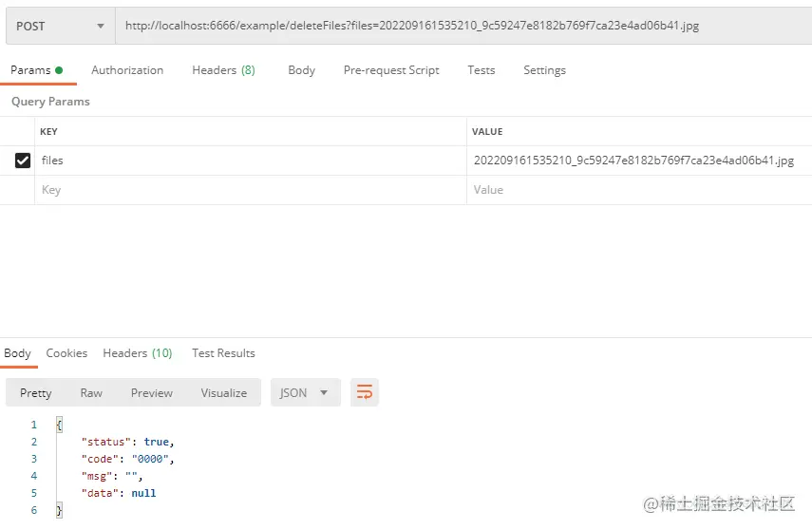Screen dimensions: 812x530
Task: View the response Headers (10) tab
Action: [x=138, y=353]
